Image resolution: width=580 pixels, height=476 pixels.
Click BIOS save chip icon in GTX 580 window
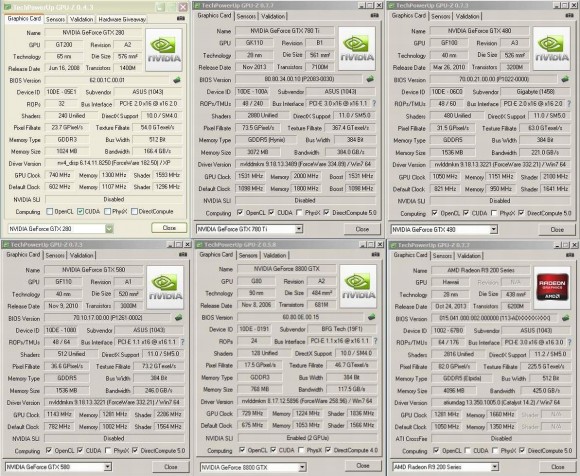tap(178, 317)
